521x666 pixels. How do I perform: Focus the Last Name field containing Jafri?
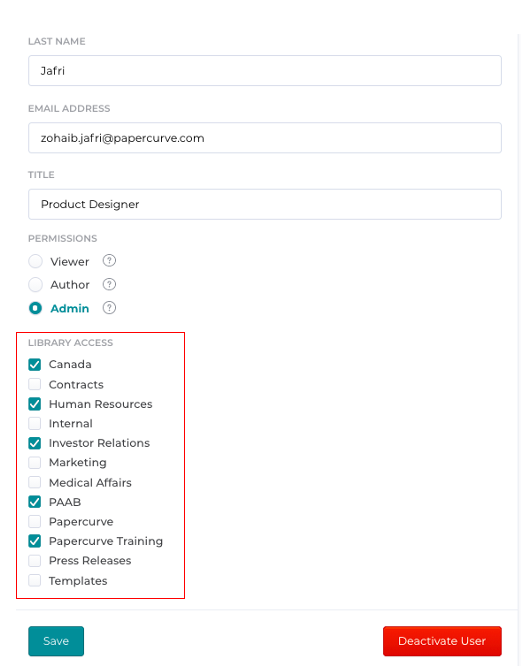[x=265, y=71]
